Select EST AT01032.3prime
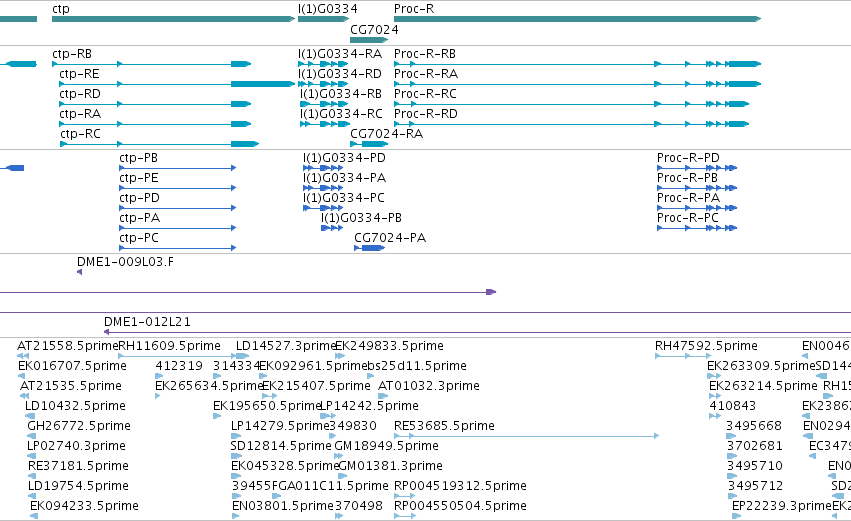Viewport: 851px width, 521px height. pos(429,386)
